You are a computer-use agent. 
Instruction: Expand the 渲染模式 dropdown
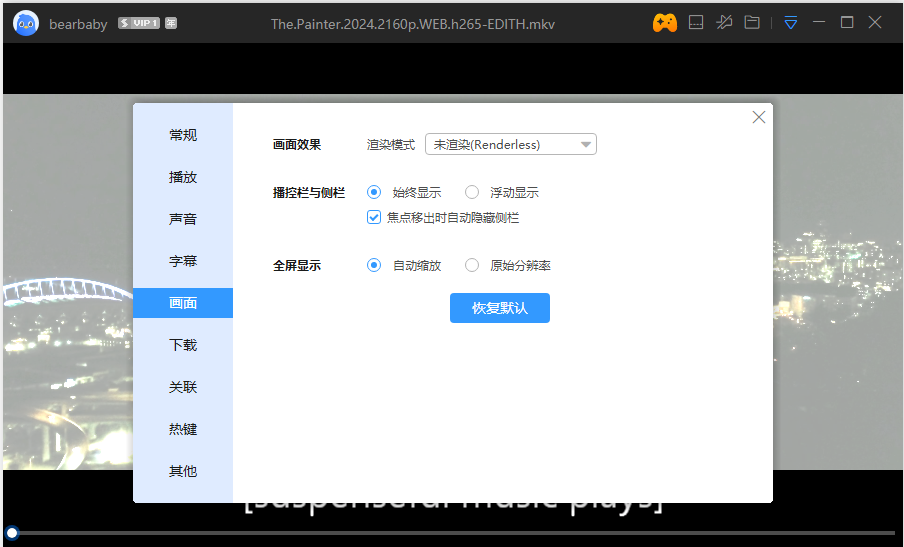[511, 144]
